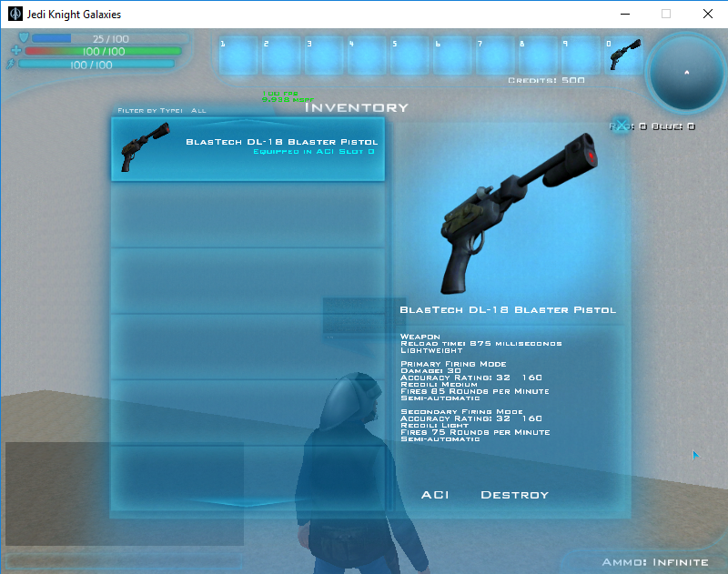The width and height of the screenshot is (728, 574).
Task: Click the green '100 fps' readout
Action: (x=280, y=94)
